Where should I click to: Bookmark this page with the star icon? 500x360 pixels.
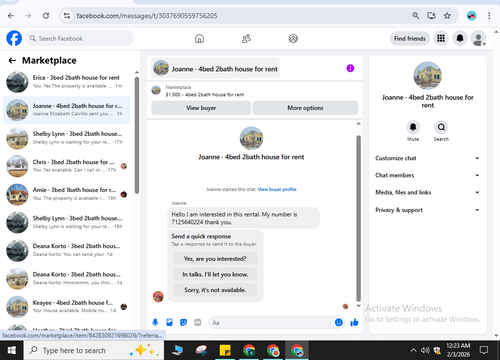point(447,16)
